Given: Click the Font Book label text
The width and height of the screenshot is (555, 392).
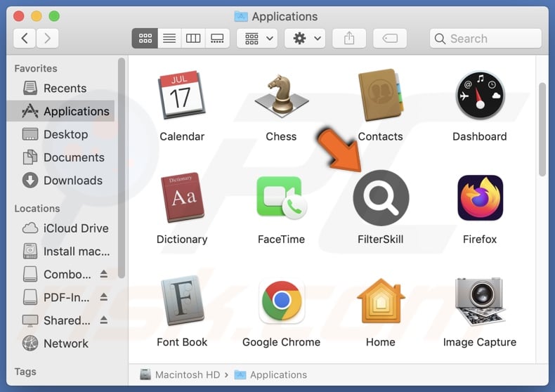Looking at the screenshot, I should coord(182,342).
